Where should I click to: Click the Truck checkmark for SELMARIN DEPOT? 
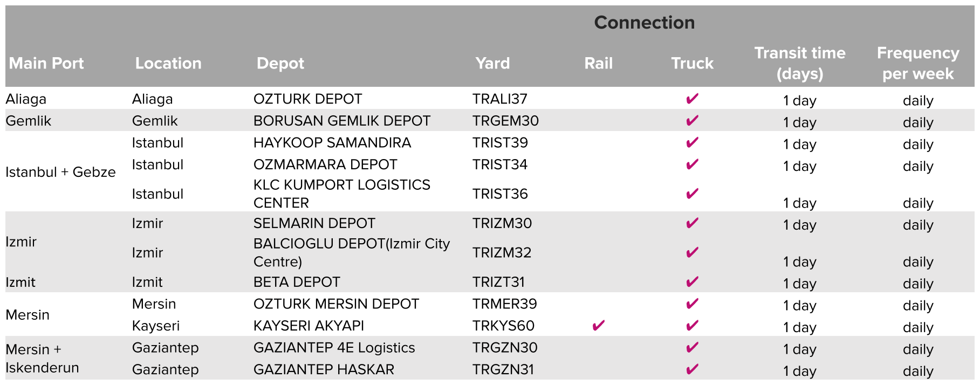point(692,223)
